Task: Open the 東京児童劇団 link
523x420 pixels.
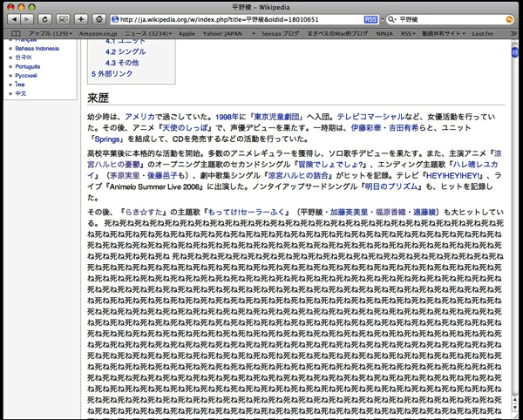Action: [x=276, y=117]
